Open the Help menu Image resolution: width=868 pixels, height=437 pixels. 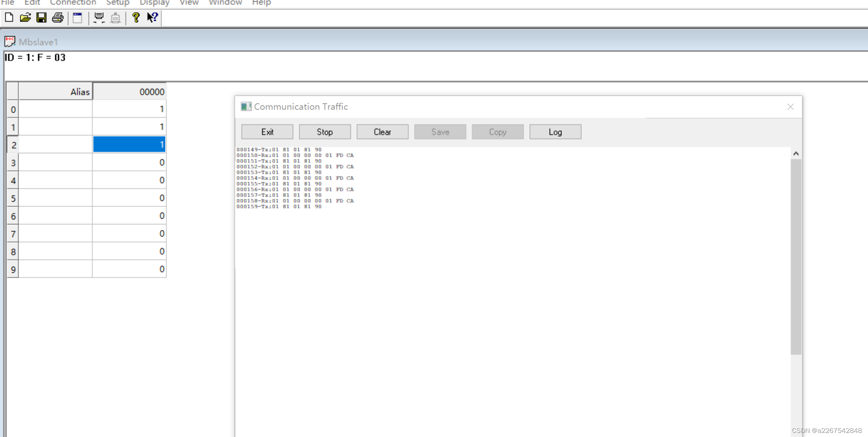point(261,3)
